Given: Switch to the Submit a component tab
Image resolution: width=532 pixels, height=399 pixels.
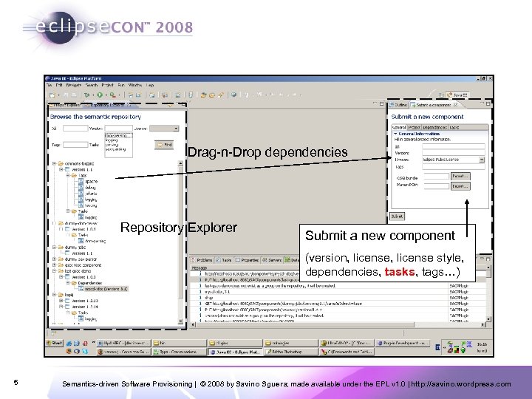Looking at the screenshot, I should (434, 105).
